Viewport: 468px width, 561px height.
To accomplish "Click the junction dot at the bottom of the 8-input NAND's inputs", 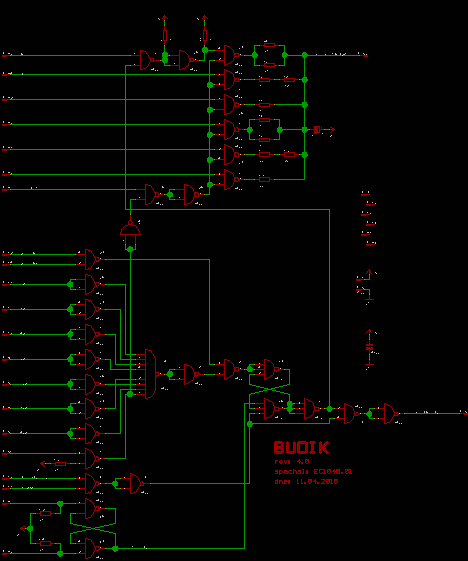I will [x=130, y=394].
